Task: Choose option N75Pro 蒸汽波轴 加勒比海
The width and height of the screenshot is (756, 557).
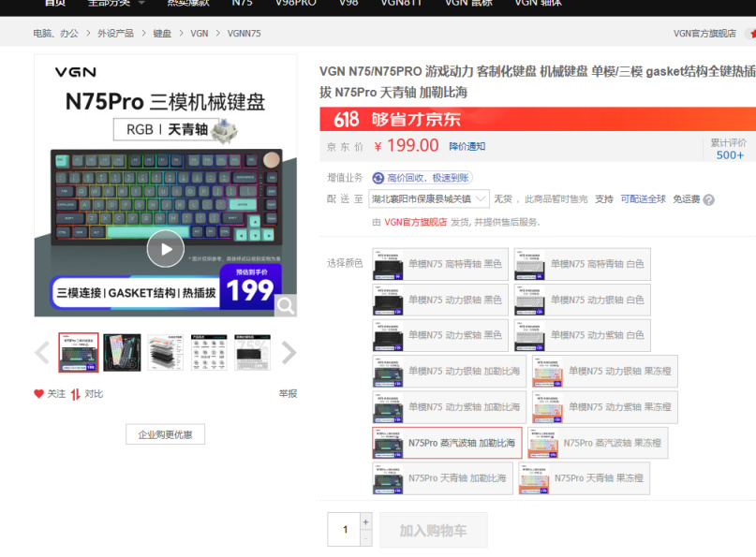Action: (447, 443)
